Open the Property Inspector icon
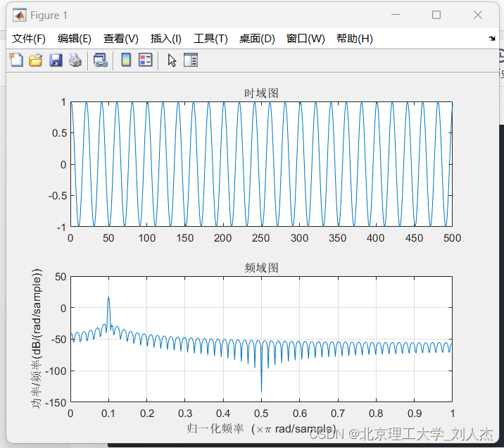 [191, 60]
